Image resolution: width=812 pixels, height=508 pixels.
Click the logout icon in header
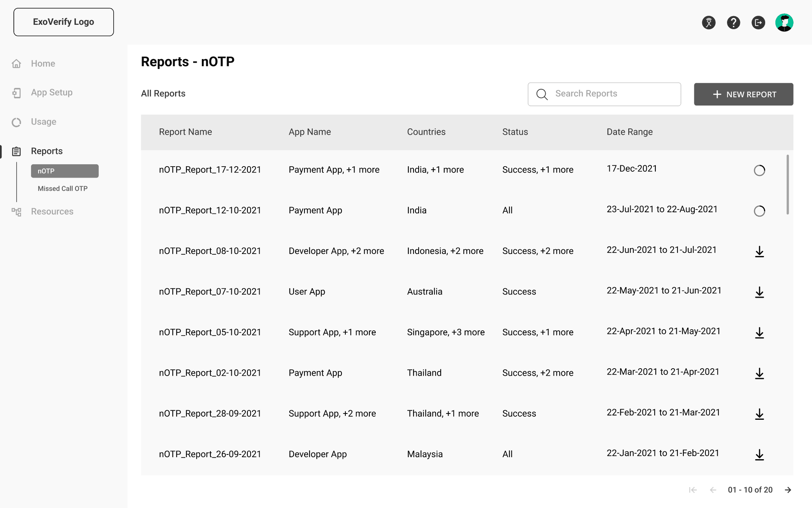(758, 22)
